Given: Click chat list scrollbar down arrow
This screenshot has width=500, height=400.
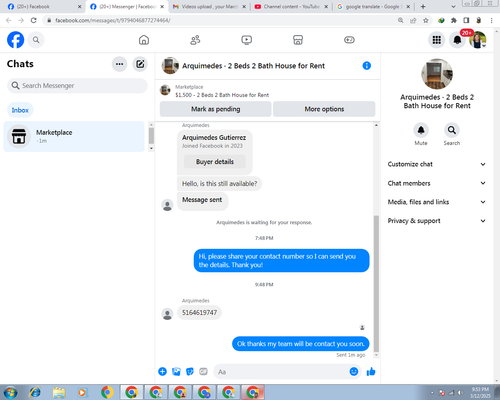Looking at the screenshot, I should (x=151, y=148).
